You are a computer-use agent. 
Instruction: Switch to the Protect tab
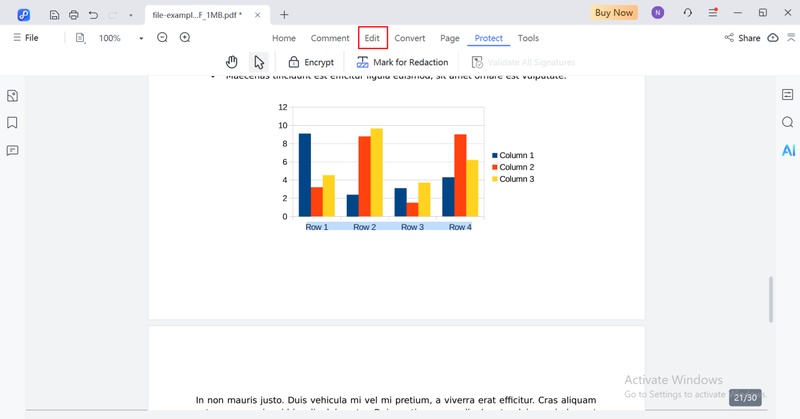pos(488,38)
